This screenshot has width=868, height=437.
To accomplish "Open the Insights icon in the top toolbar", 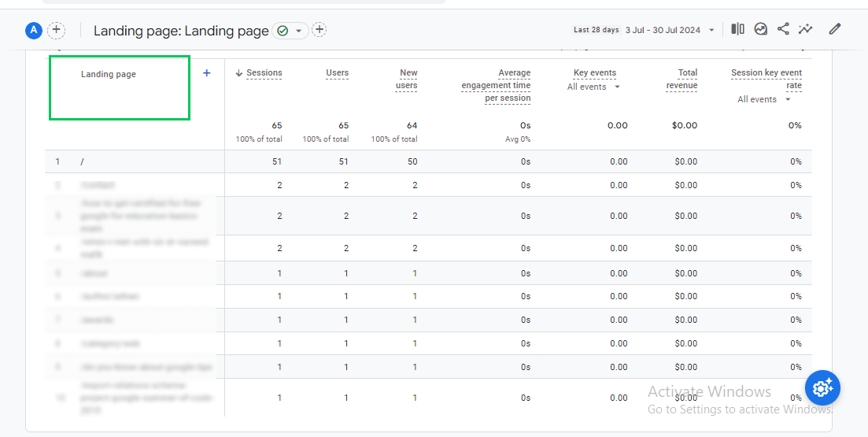I will pos(760,29).
